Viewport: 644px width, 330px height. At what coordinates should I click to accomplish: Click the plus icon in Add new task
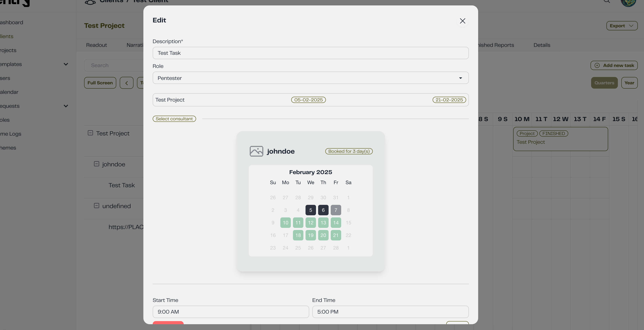tap(597, 65)
